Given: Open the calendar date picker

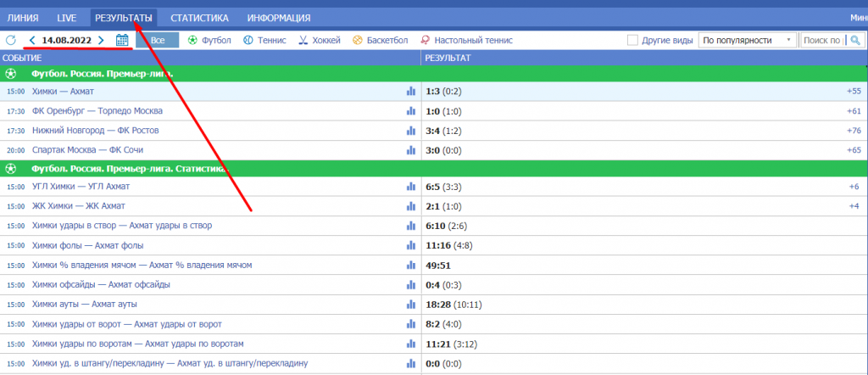Looking at the screenshot, I should pyautogui.click(x=122, y=40).
